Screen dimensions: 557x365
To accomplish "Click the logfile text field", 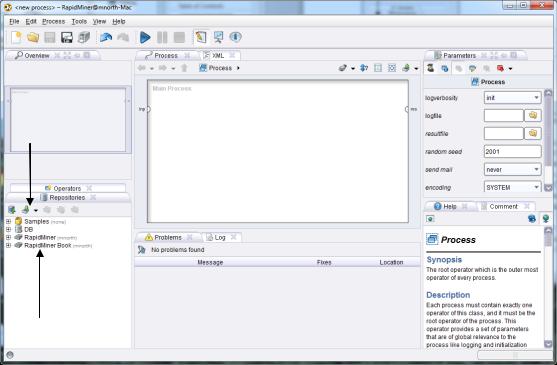I will (x=503, y=115).
